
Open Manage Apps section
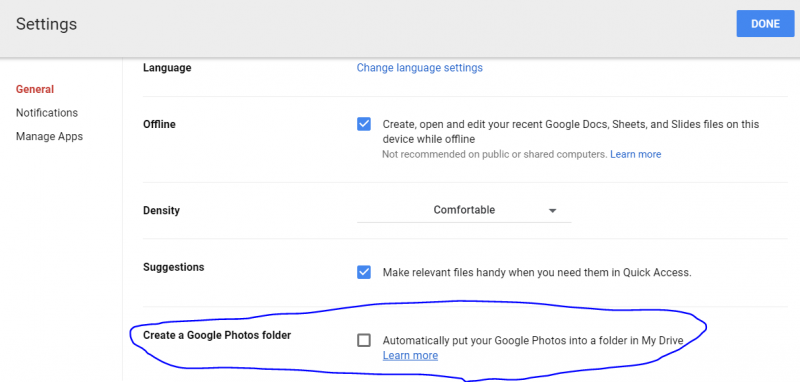(x=49, y=137)
